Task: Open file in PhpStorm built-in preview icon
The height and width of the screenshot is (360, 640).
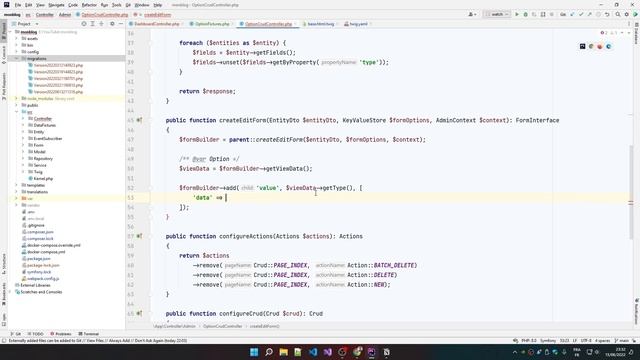Action: click(x=582, y=47)
